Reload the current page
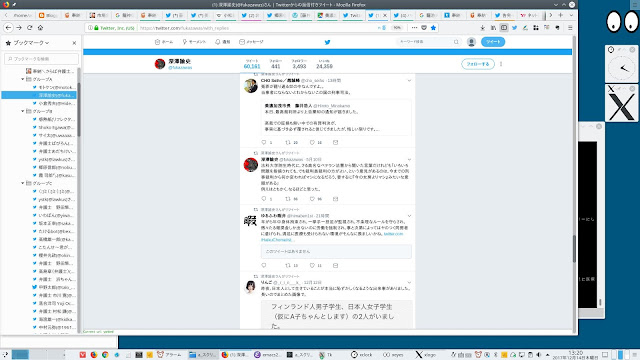This screenshot has height=360, width=640. click(x=30, y=28)
